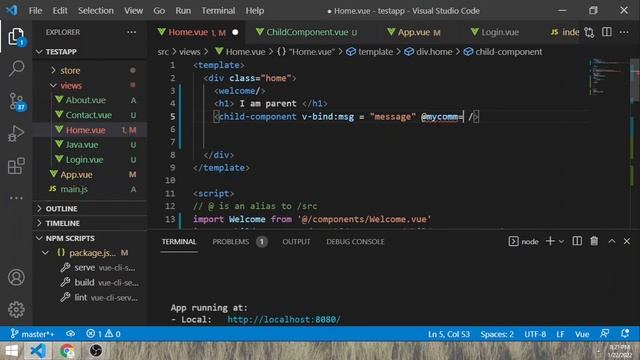The image size is (640, 360).
Task: Open the Extensions view
Action: [x=16, y=166]
